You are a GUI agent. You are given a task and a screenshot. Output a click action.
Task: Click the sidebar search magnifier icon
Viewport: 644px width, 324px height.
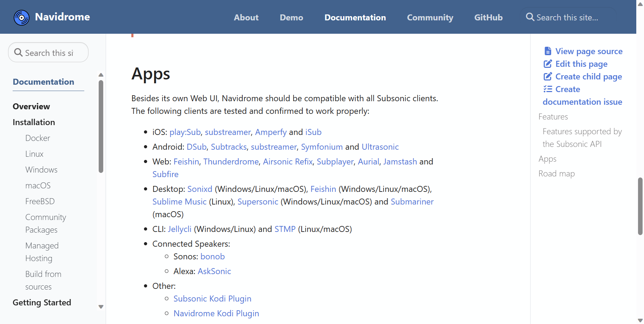18,52
